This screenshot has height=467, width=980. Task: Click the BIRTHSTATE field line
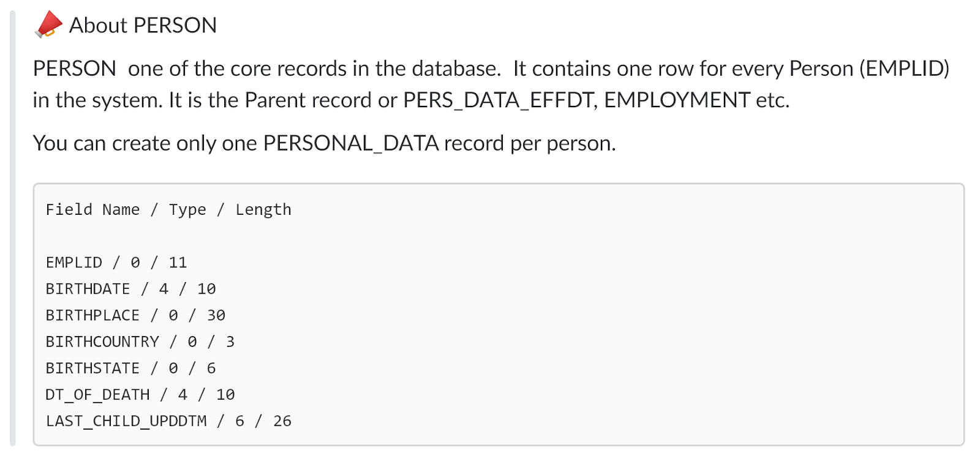tap(130, 368)
